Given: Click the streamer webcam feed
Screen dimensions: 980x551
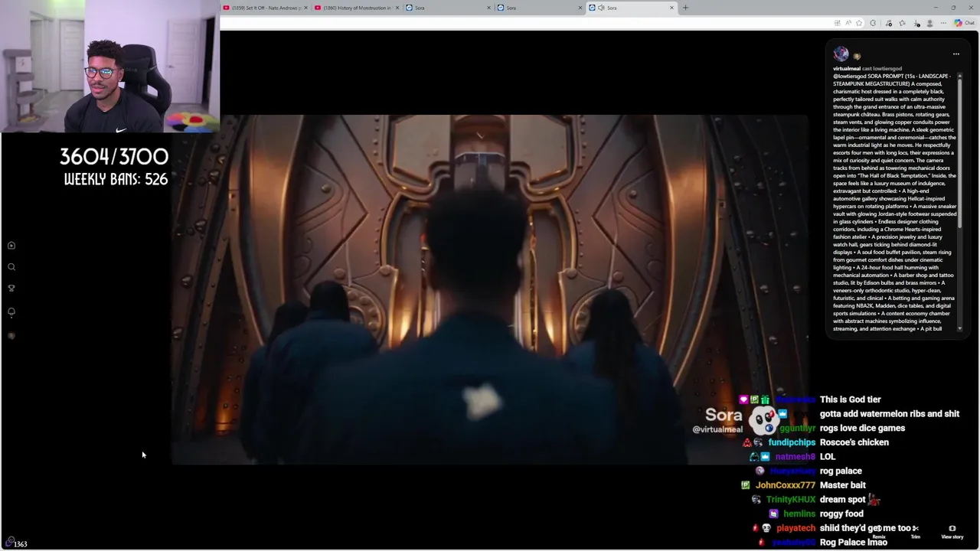Looking at the screenshot, I should click(109, 67).
